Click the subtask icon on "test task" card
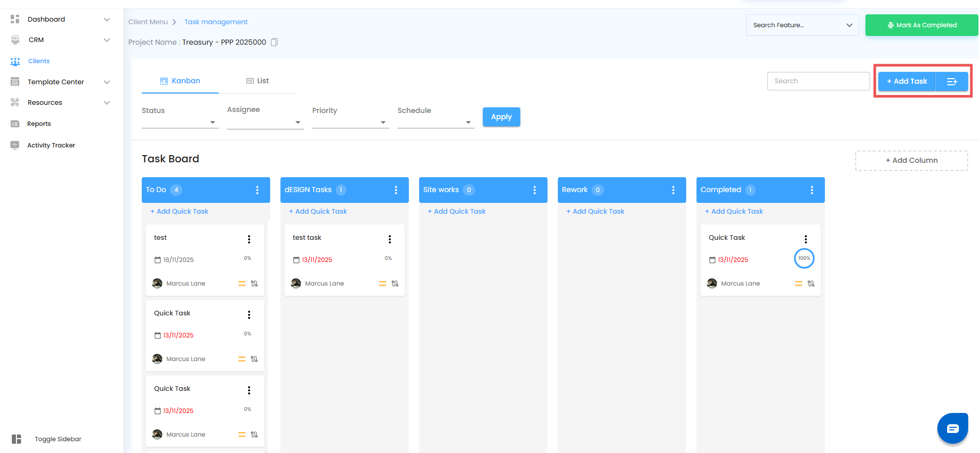Viewport: 980px width, 453px height. click(x=395, y=284)
